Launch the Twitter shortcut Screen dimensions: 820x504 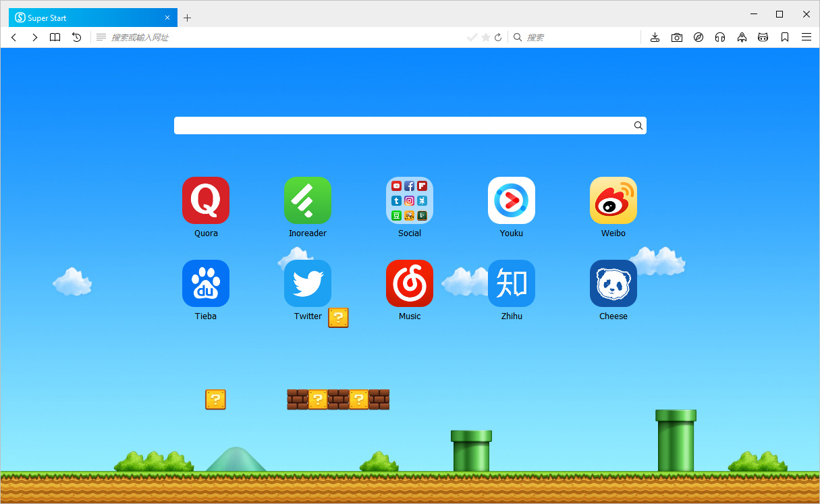tap(308, 283)
